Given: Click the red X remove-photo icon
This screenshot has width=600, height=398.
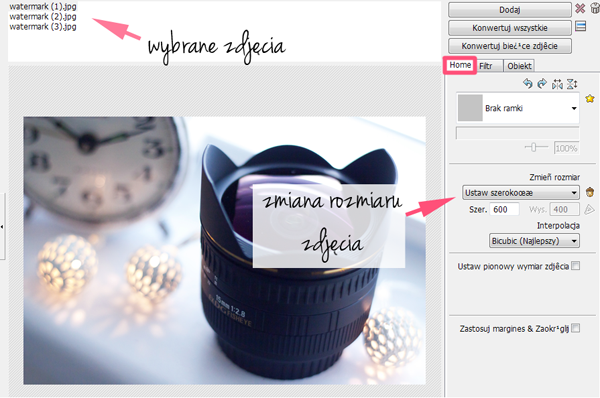Looking at the screenshot, I should (580, 8).
